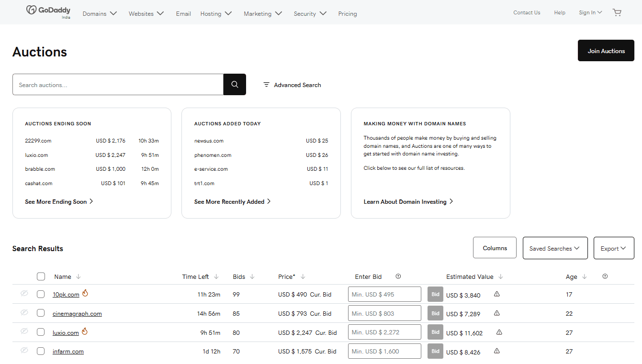Click the help icon next to Age

click(x=605, y=276)
